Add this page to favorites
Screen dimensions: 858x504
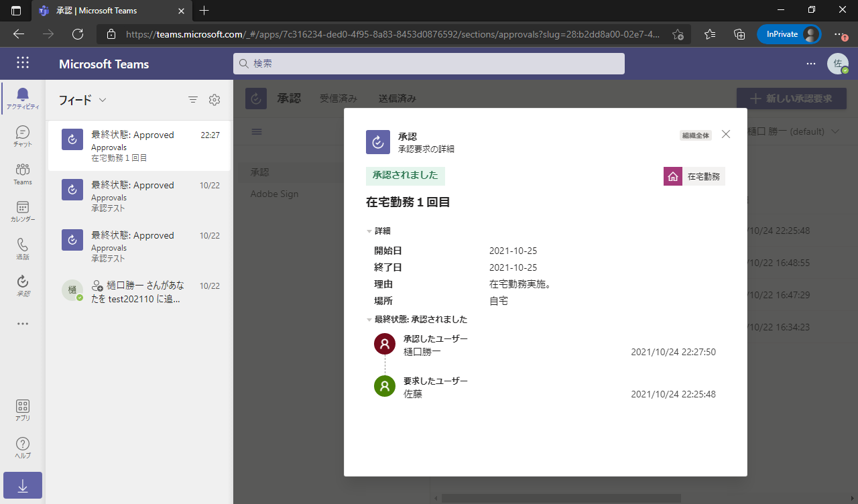tap(678, 34)
